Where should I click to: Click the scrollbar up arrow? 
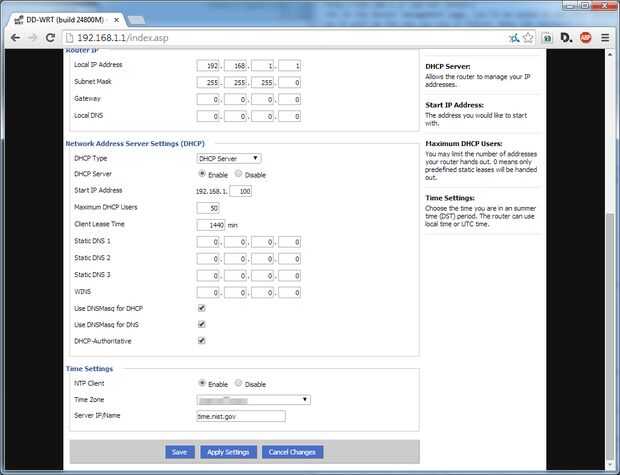[611, 54]
